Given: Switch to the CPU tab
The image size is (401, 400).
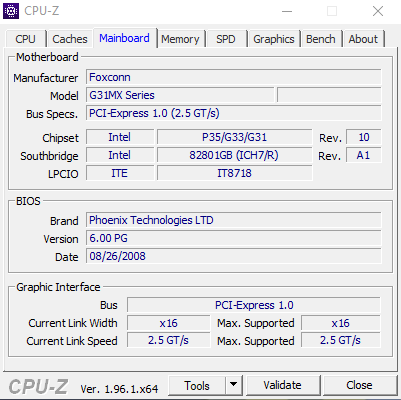Looking at the screenshot, I should [x=25, y=39].
